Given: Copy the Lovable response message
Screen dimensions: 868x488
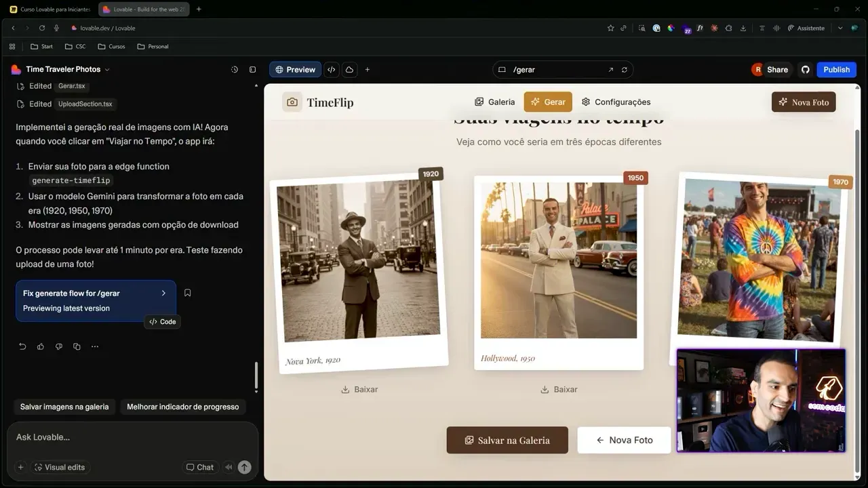Looking at the screenshot, I should [x=77, y=346].
